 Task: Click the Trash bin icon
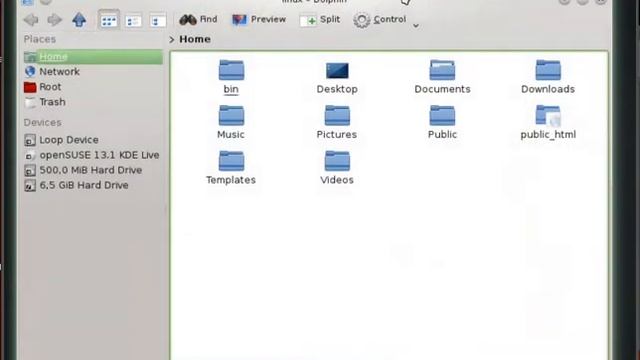pos(30,102)
